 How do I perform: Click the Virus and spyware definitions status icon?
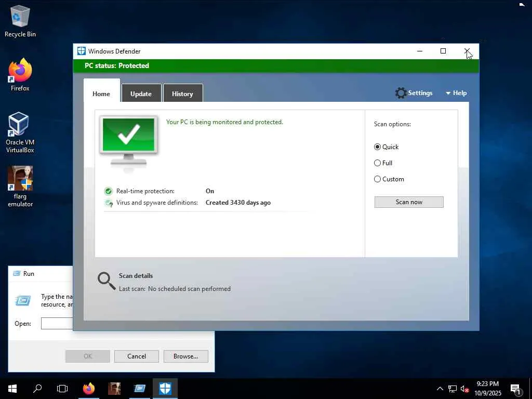pos(109,203)
